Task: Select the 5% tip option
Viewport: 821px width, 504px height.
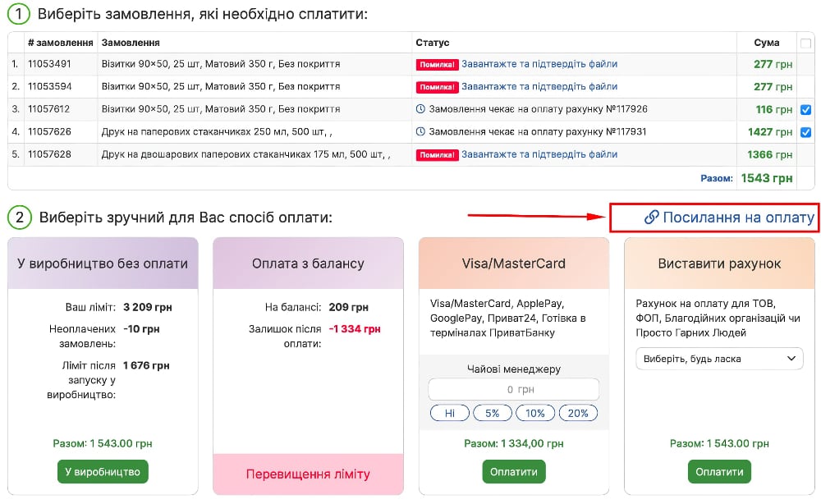Action: point(492,413)
